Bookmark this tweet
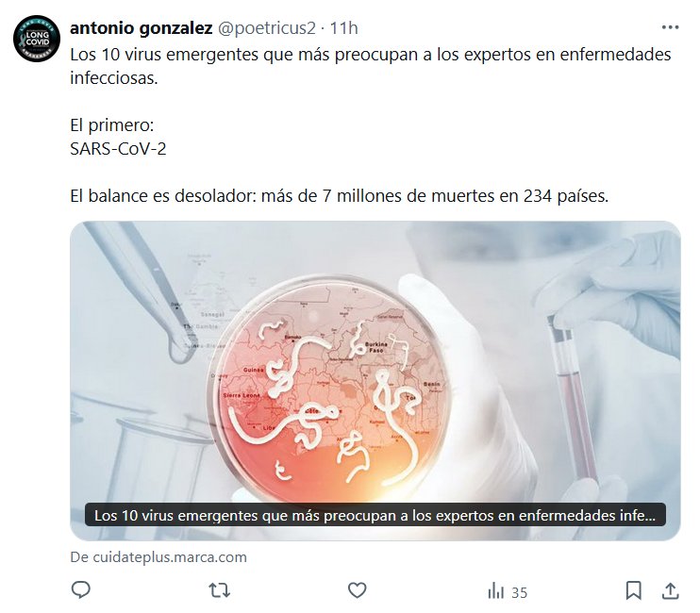This screenshot has height=613, width=700. click(x=633, y=590)
